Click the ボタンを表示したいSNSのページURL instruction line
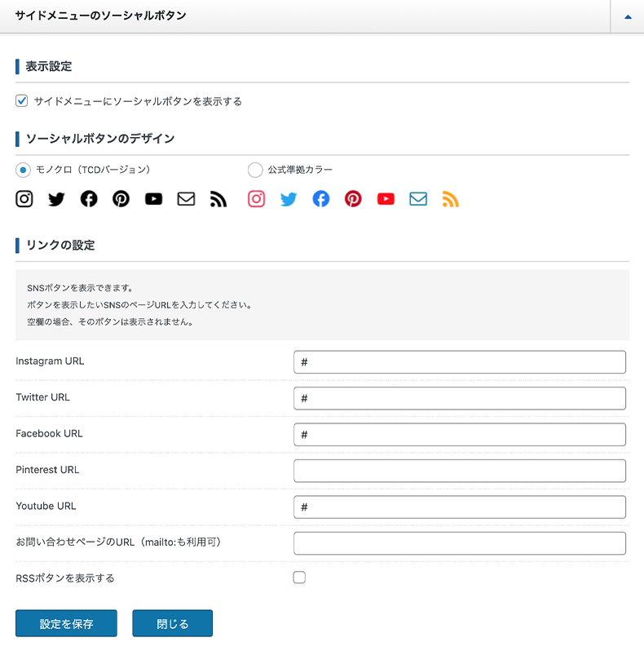644x651 pixels. (139, 305)
